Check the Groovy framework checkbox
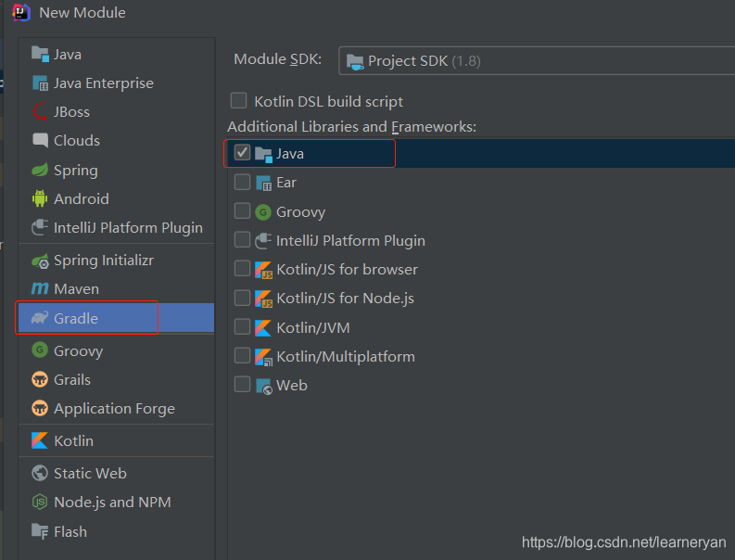Image resolution: width=735 pixels, height=560 pixels. click(242, 210)
